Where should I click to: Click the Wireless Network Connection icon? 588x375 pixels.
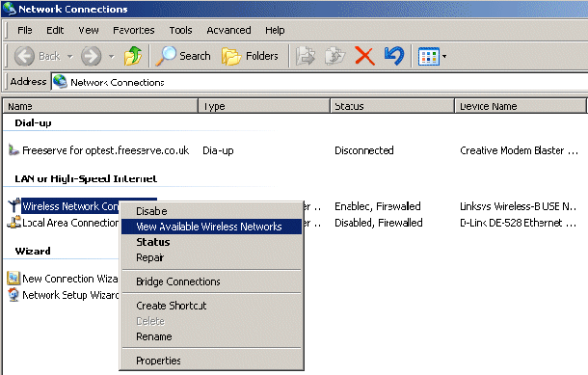coord(13,206)
